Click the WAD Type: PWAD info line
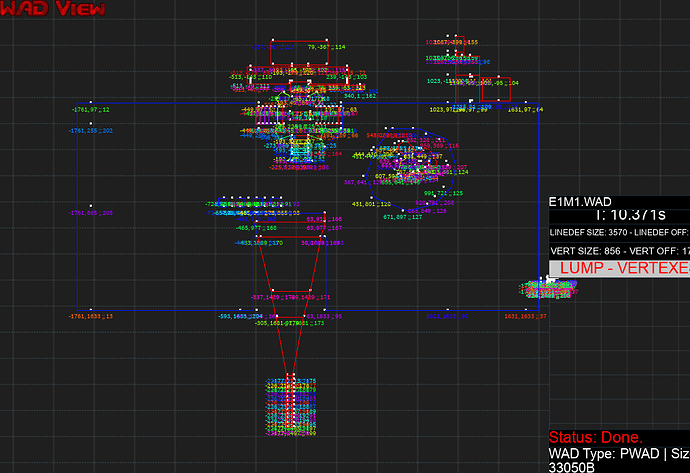This screenshot has height=473, width=690. tap(619, 454)
